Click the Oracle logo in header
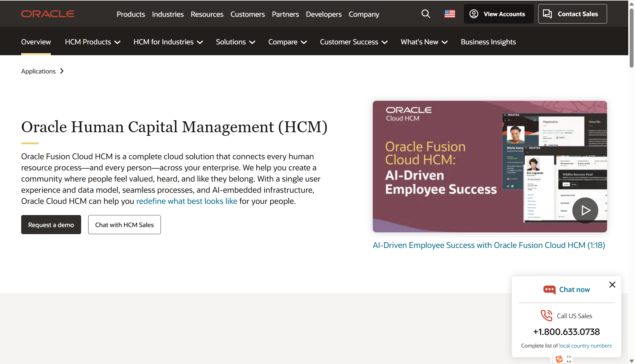This screenshot has width=635, height=364. click(48, 14)
